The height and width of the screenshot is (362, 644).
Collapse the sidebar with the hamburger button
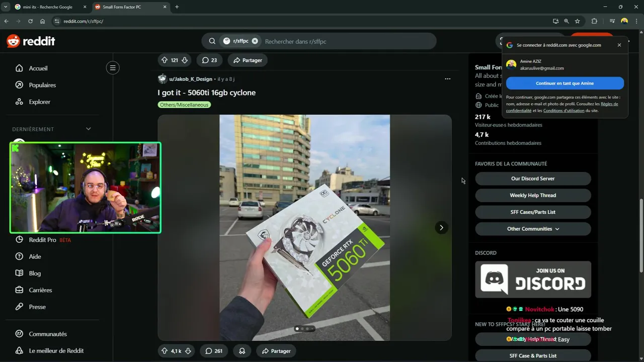113,68
